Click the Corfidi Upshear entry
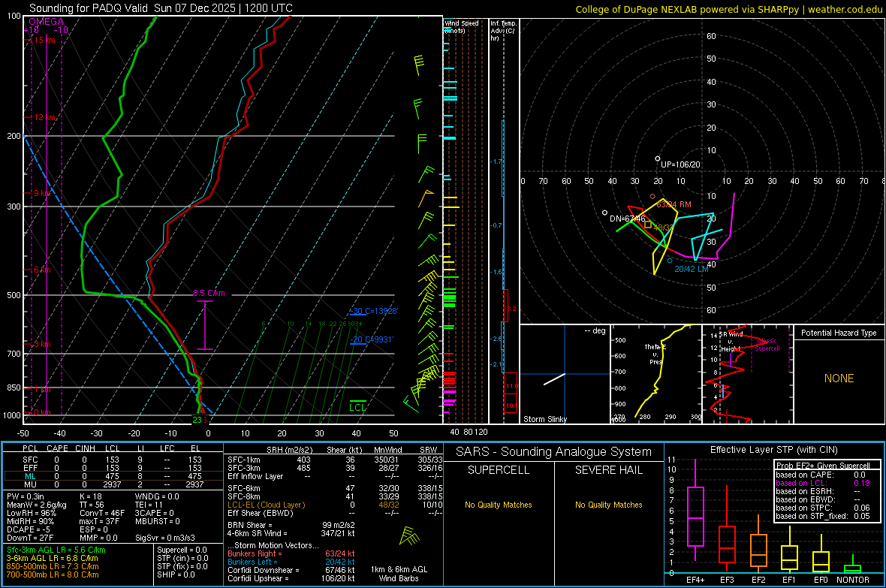This screenshot has height=588, width=886. point(291,578)
